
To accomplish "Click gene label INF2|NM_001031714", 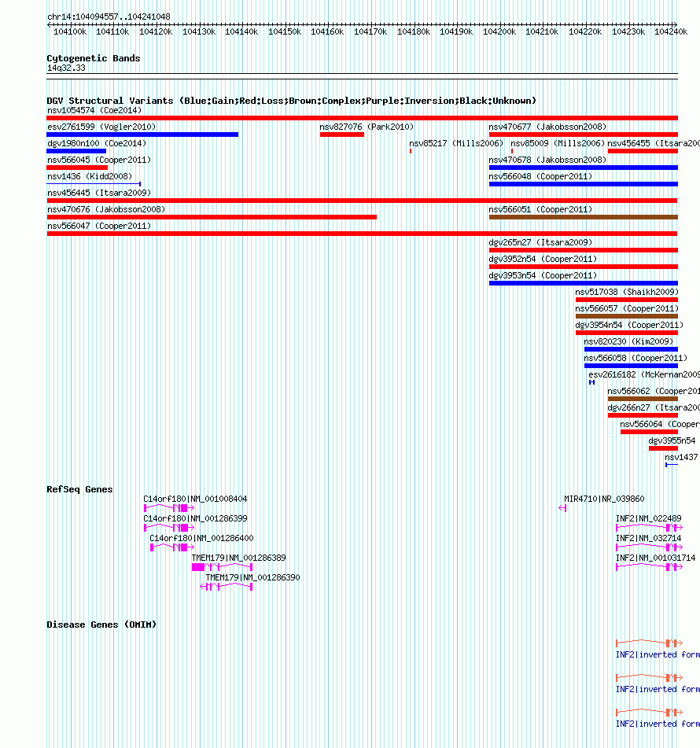I will click(656, 558).
